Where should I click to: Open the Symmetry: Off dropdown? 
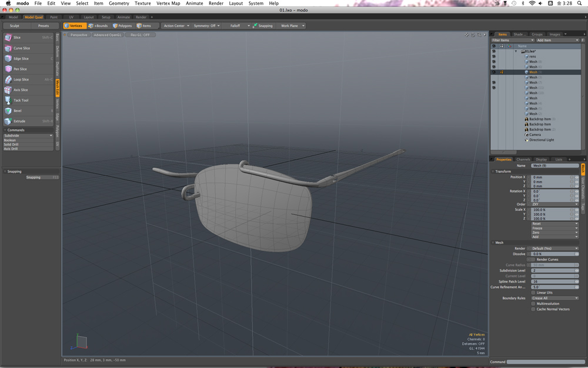pos(206,26)
